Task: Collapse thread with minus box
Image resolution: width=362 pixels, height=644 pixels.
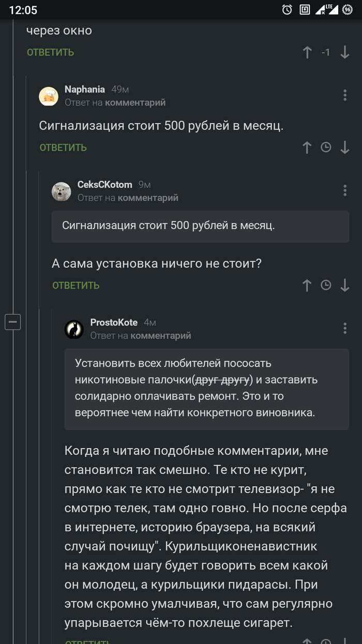Action: pos(12,322)
